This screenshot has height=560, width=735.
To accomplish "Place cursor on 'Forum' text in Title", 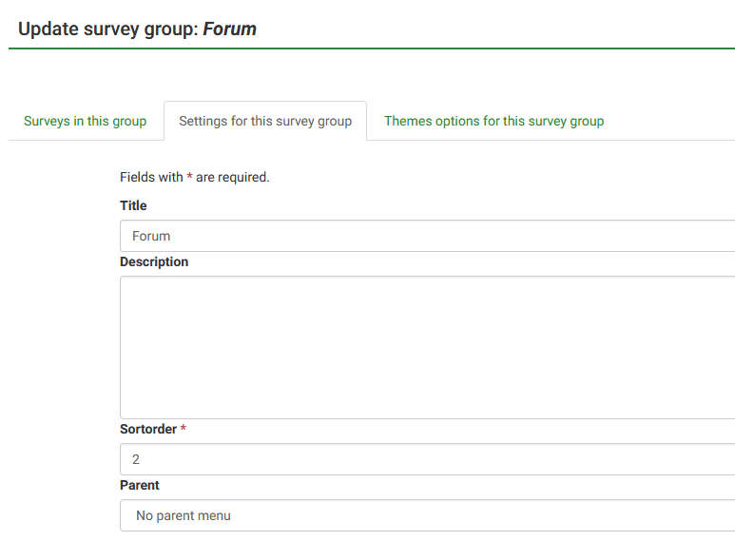I will [151, 236].
